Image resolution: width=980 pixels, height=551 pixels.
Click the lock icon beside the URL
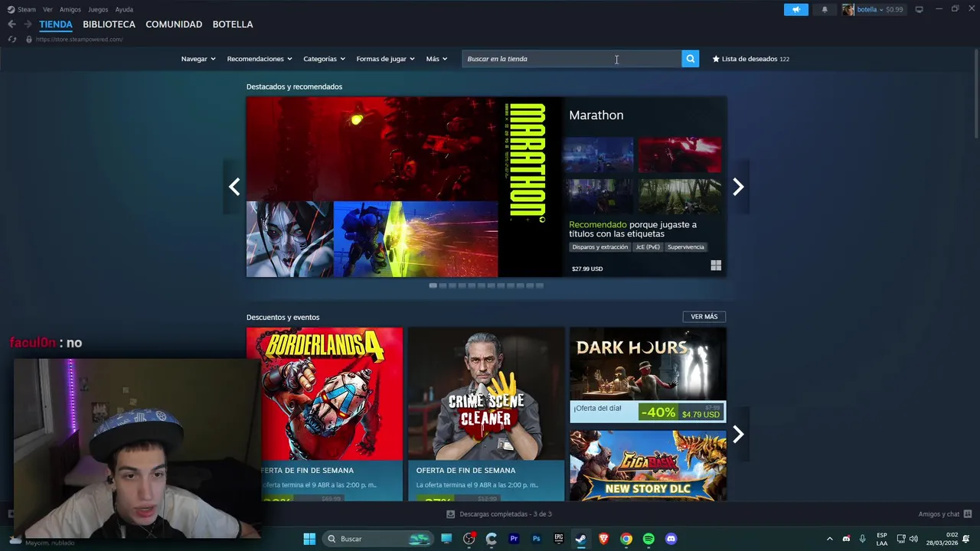(x=29, y=39)
